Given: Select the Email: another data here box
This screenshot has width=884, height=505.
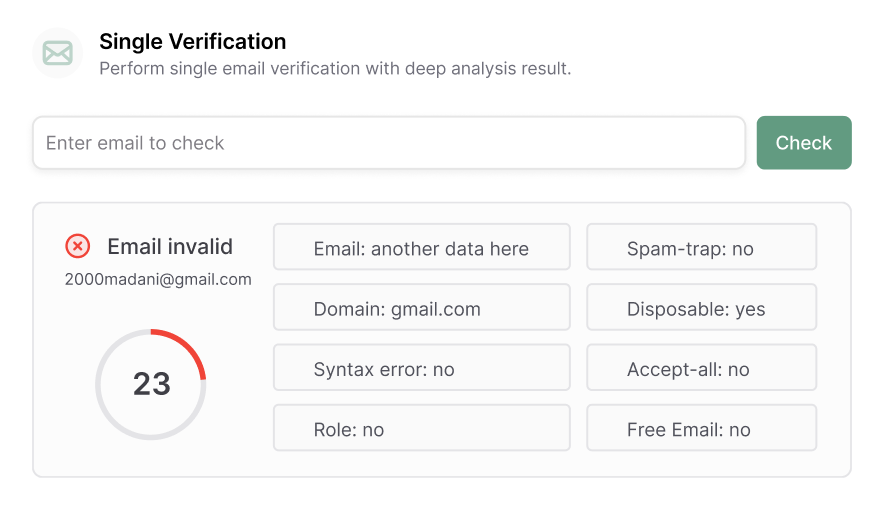Looking at the screenshot, I should tap(422, 247).
